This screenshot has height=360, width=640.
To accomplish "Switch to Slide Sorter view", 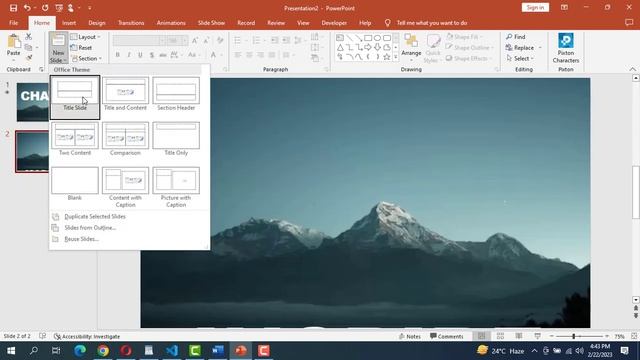I will click(500, 336).
